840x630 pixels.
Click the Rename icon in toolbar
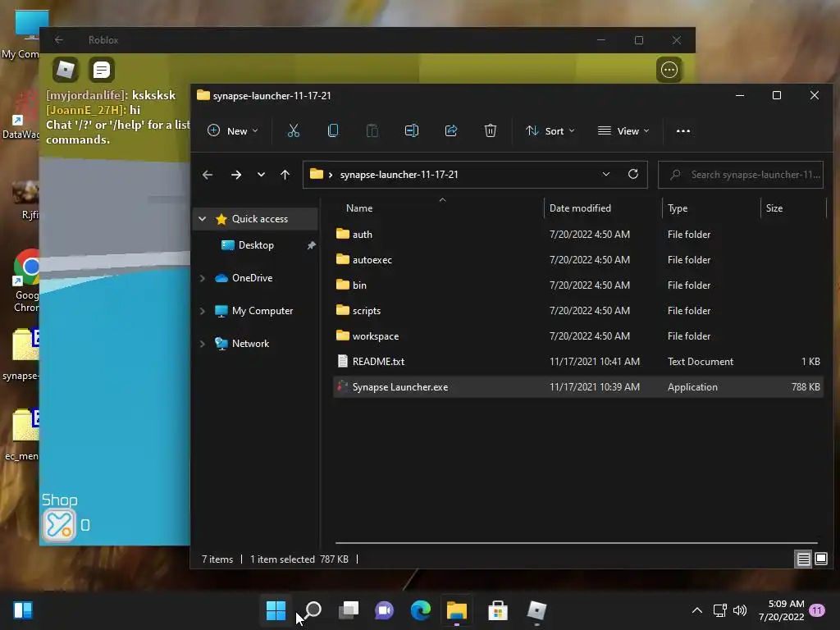click(x=412, y=130)
